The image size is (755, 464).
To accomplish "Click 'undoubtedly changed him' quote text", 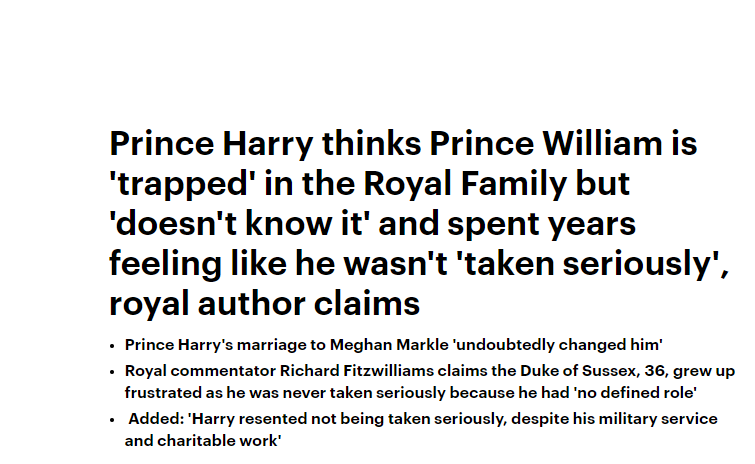I will tap(558, 345).
